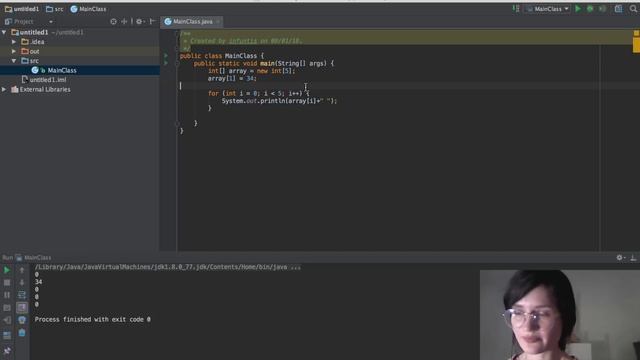
Task: Hide the Project panel with the hide icon
Action: 152,21
